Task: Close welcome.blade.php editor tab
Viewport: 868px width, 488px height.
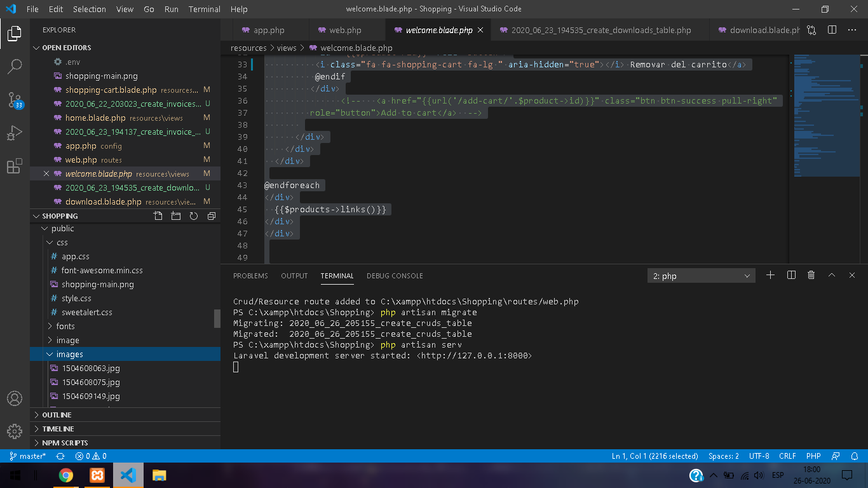Action: click(x=480, y=30)
